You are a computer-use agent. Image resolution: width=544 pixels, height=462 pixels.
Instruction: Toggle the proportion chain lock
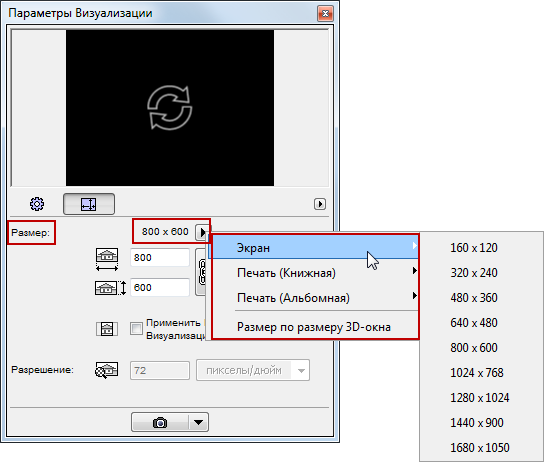pos(201,272)
